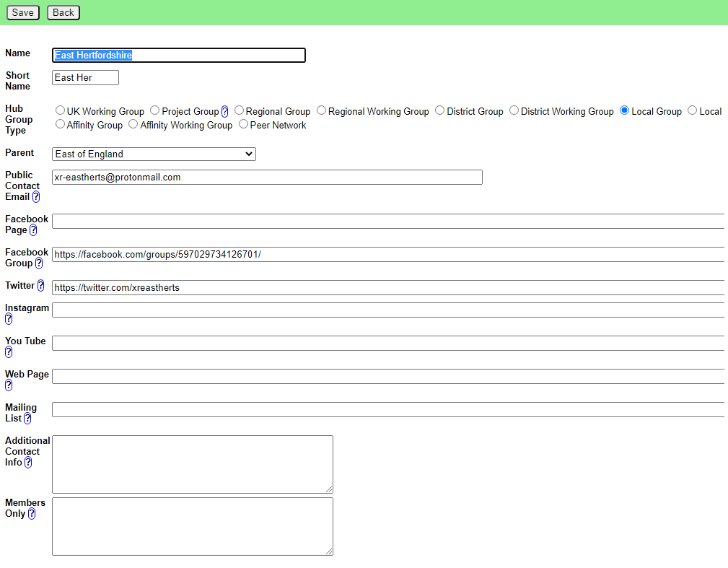The width and height of the screenshot is (728, 568).
Task: Show help for Public Contact Email
Action: click(36, 197)
